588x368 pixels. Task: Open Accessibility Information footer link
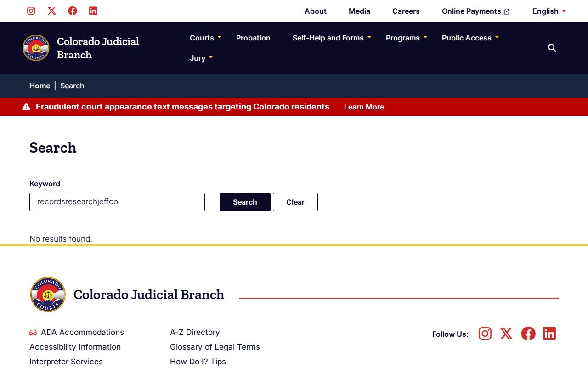pos(75,347)
